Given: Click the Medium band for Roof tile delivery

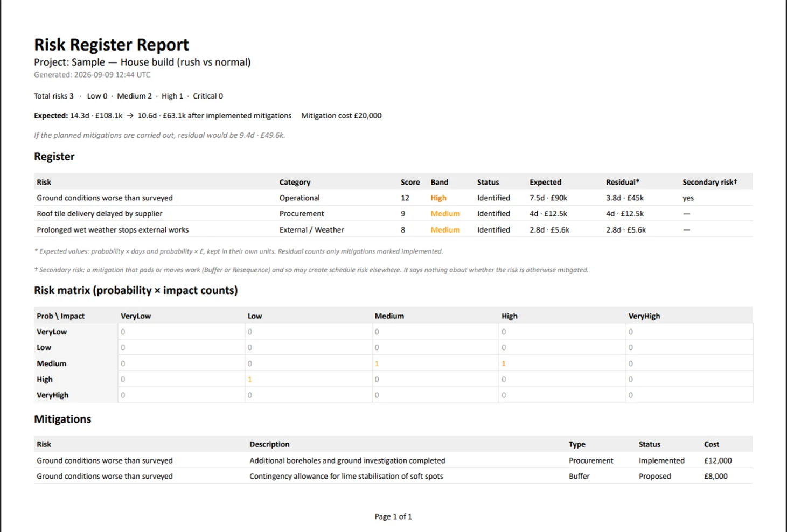Looking at the screenshot, I should 445,214.
